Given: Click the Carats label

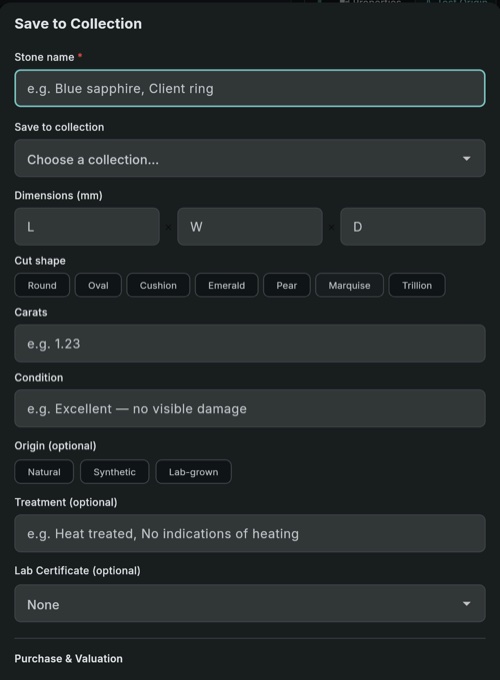Looking at the screenshot, I should pyautogui.click(x=31, y=312).
